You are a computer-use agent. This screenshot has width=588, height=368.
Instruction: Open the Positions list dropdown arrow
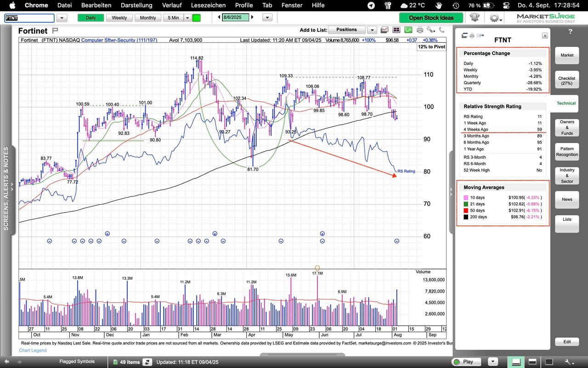point(372,30)
